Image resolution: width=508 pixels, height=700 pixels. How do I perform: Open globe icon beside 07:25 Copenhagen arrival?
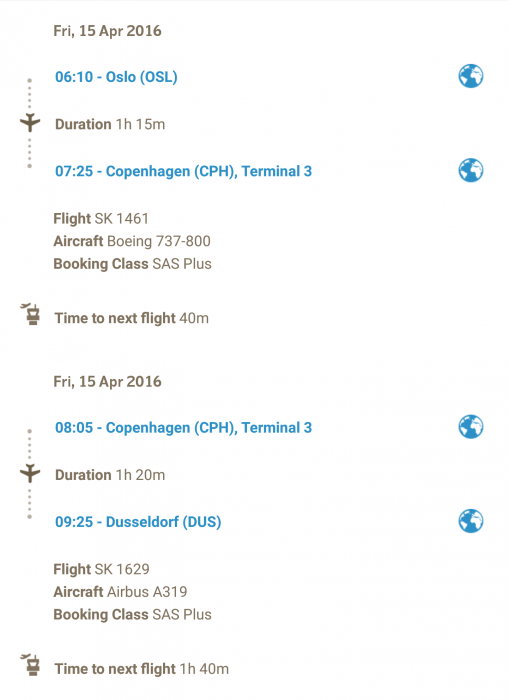[x=471, y=170]
